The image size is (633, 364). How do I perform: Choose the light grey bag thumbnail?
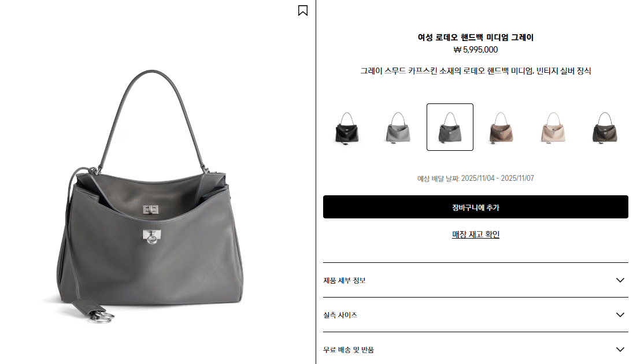pos(398,128)
